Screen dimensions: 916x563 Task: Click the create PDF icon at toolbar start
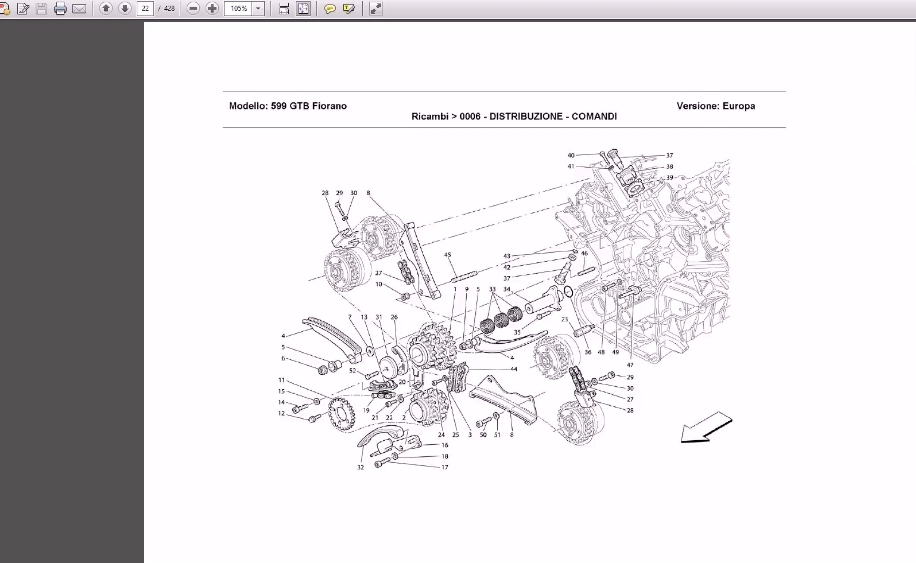point(4,9)
